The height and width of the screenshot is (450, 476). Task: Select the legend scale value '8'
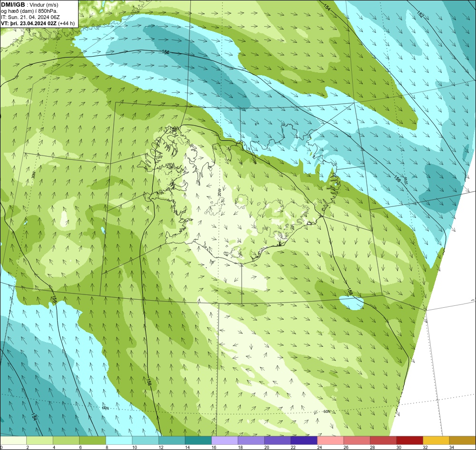107,447
